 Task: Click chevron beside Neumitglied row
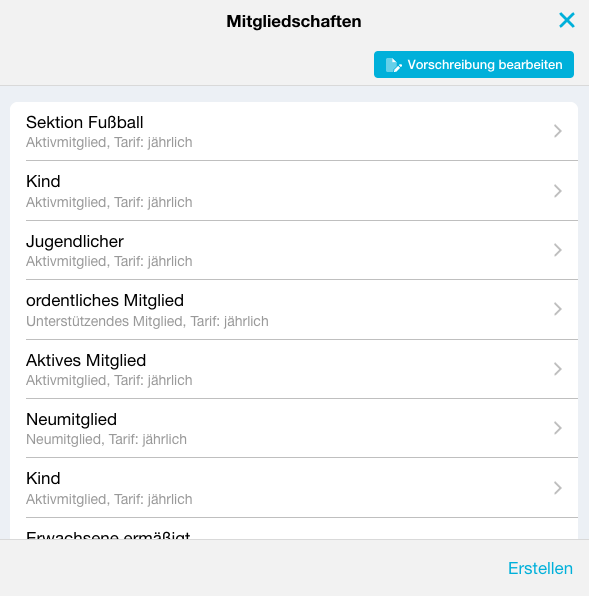click(x=557, y=428)
